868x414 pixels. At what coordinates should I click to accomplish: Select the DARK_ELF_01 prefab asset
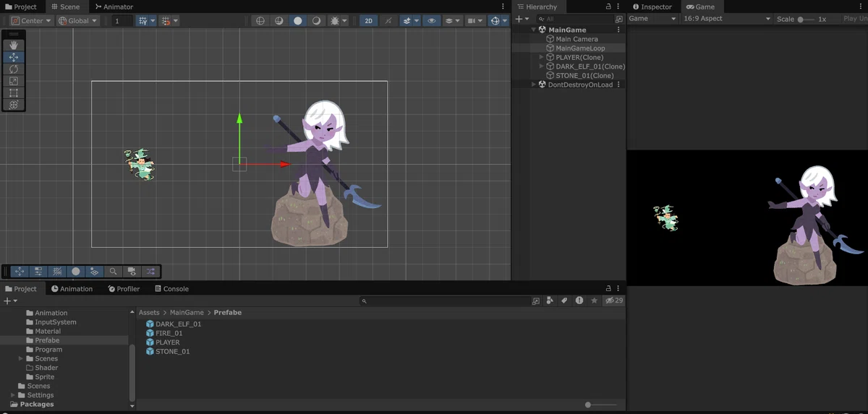[x=174, y=324]
